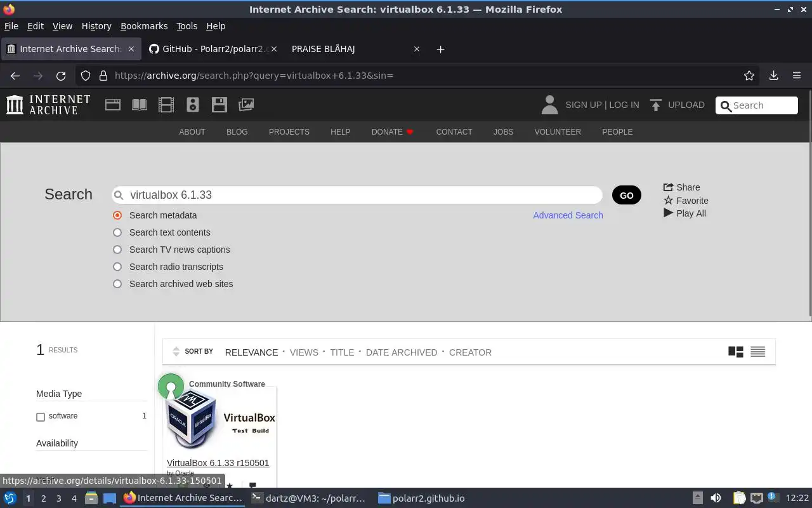Open the Web (Wayback) media icon

pos(113,105)
